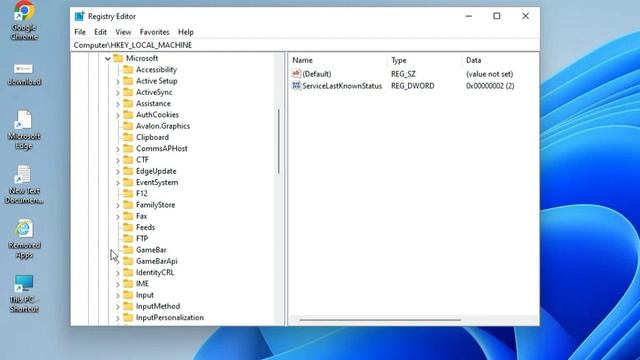Select the FamilyStore tree entry
Image resolution: width=640 pixels, height=360 pixels.
coord(156,205)
